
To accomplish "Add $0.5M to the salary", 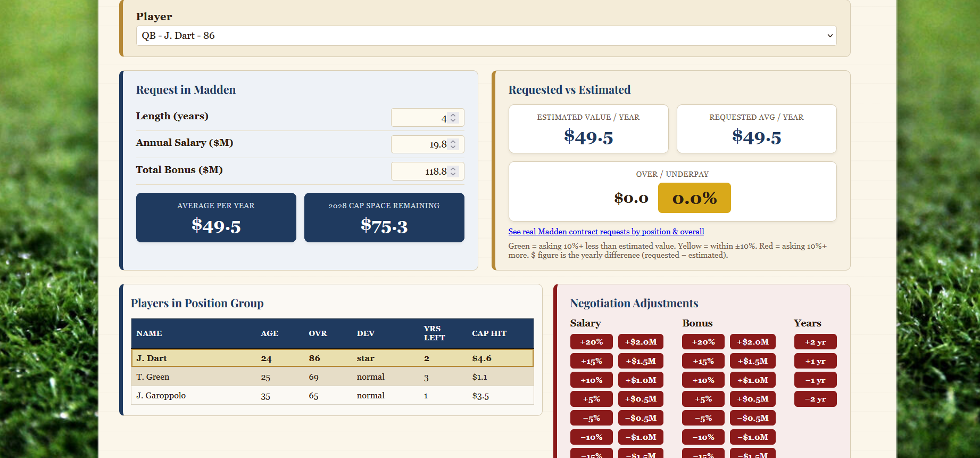I will pyautogui.click(x=641, y=399).
